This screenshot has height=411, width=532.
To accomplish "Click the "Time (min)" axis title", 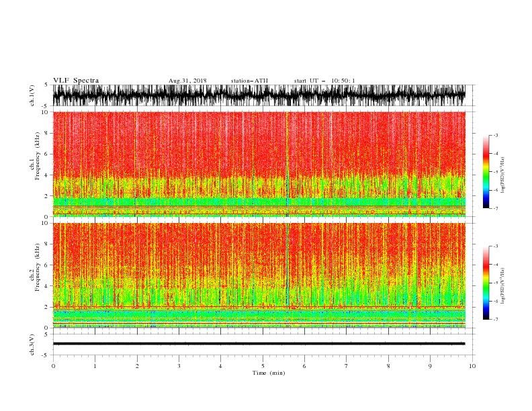I will pos(269,373).
